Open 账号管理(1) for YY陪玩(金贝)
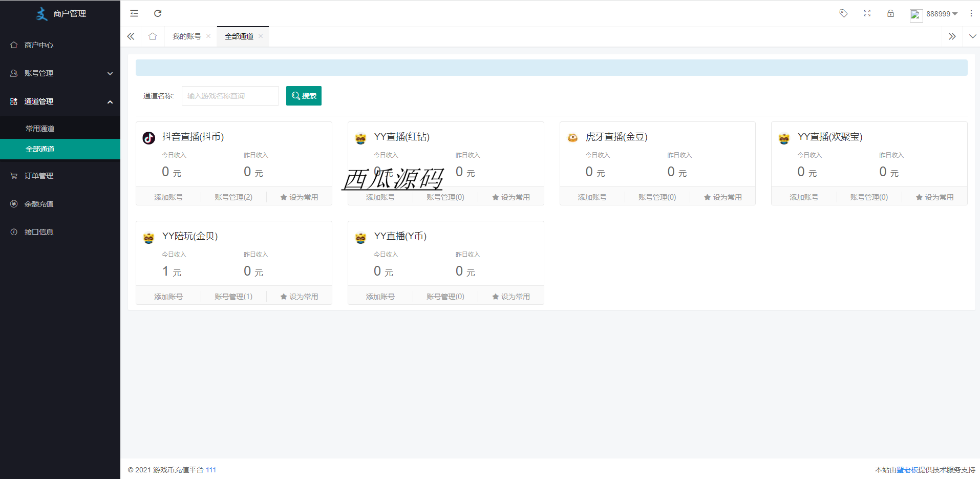 233,297
